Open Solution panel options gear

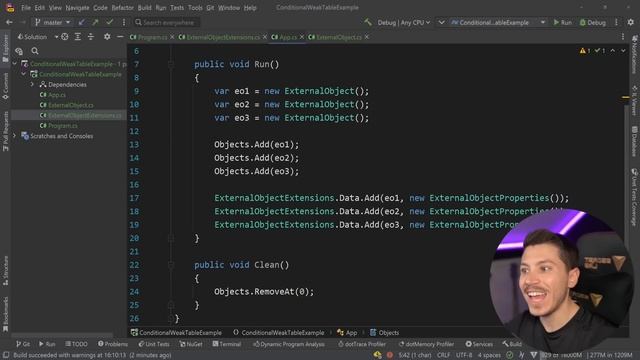pos(107,37)
